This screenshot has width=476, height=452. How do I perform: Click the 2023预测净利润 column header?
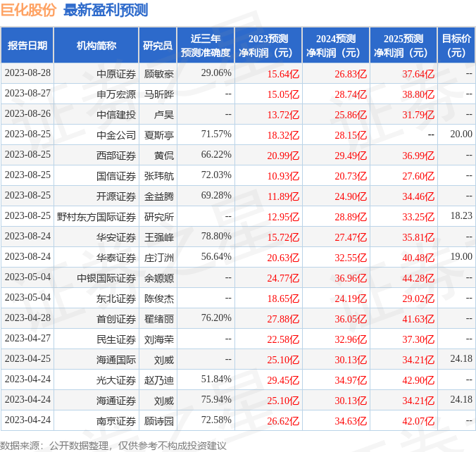(x=268, y=45)
